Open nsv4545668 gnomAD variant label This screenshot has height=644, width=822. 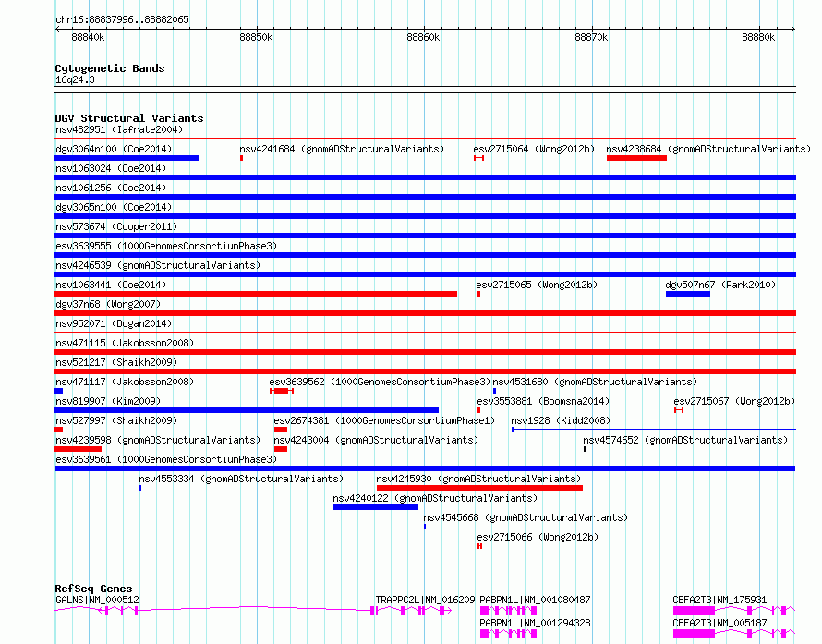tap(526, 517)
